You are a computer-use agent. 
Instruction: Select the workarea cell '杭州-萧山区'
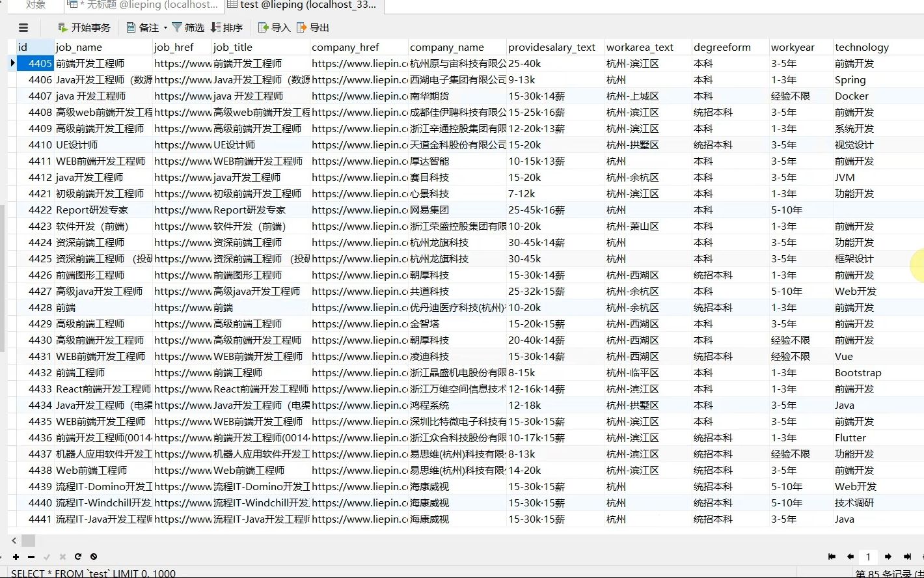649,226
